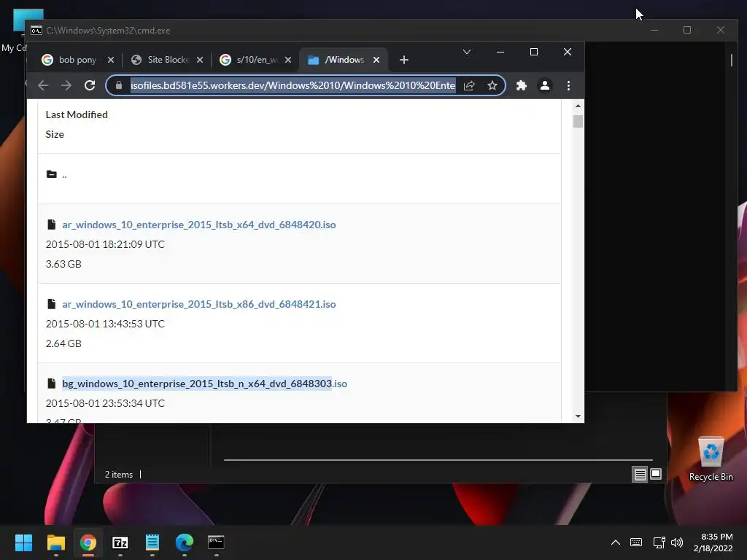
Task: Click the Chrome taskbar icon
Action: tap(88, 542)
